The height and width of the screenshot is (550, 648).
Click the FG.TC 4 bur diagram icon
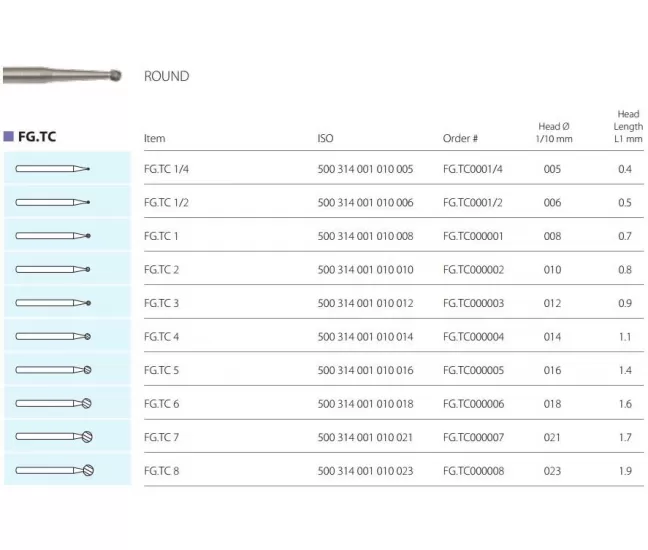[x=54, y=336]
